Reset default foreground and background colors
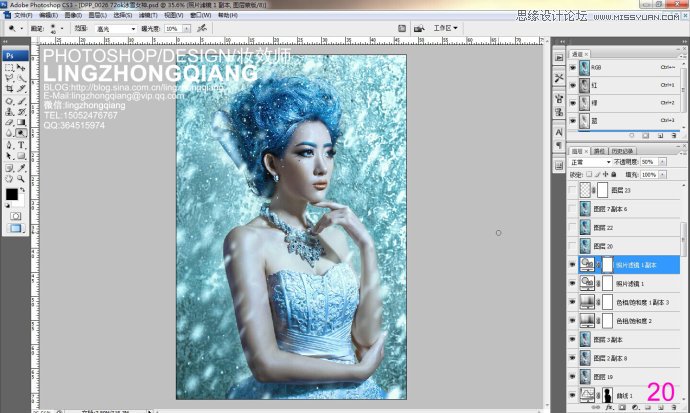The width and height of the screenshot is (690, 413). click(7, 205)
